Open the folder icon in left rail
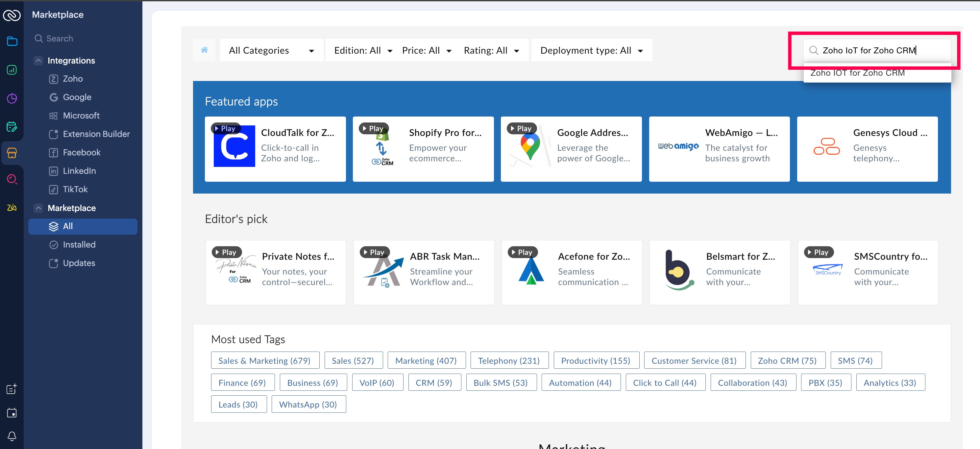The width and height of the screenshot is (980, 449). tap(12, 41)
